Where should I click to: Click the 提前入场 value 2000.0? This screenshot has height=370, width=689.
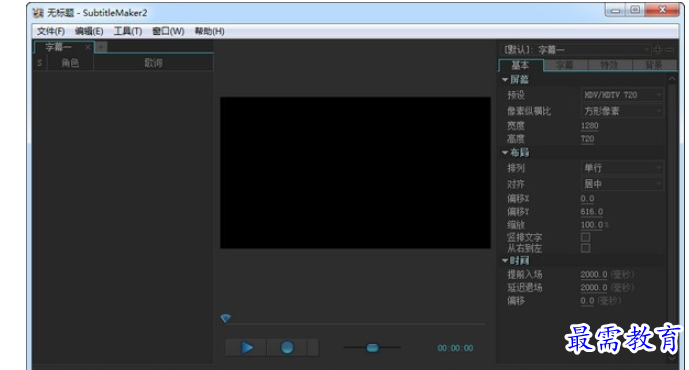[594, 275]
